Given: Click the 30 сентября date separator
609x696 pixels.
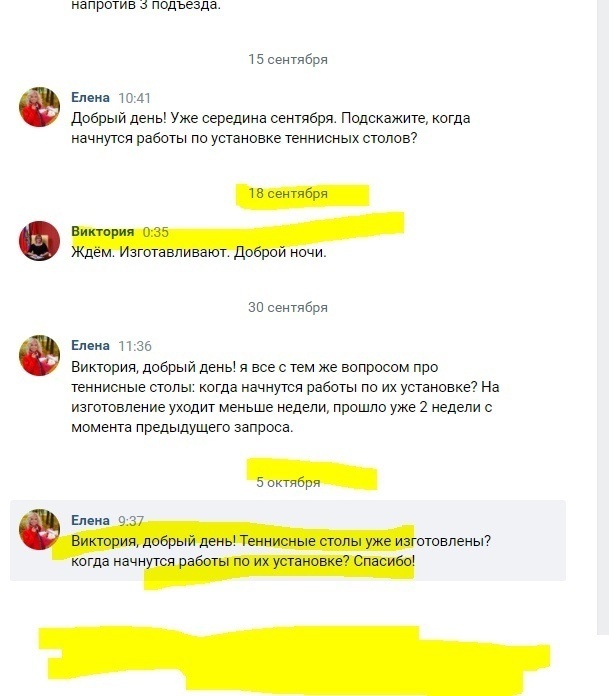Looking at the screenshot, I should tap(288, 307).
